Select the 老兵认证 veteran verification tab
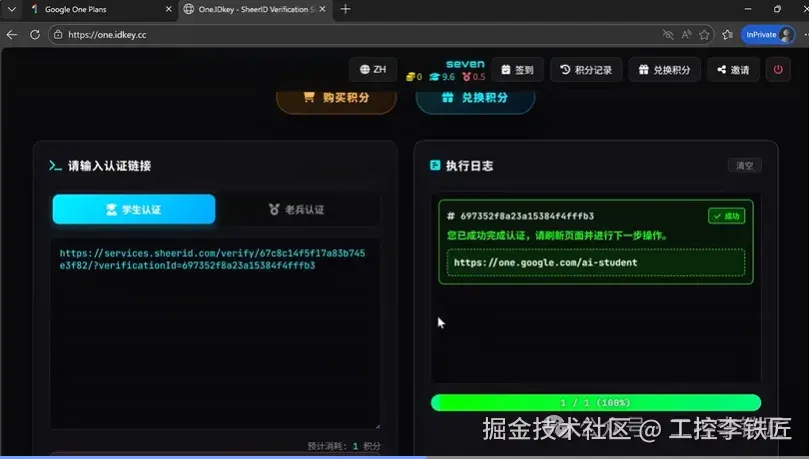 click(297, 209)
